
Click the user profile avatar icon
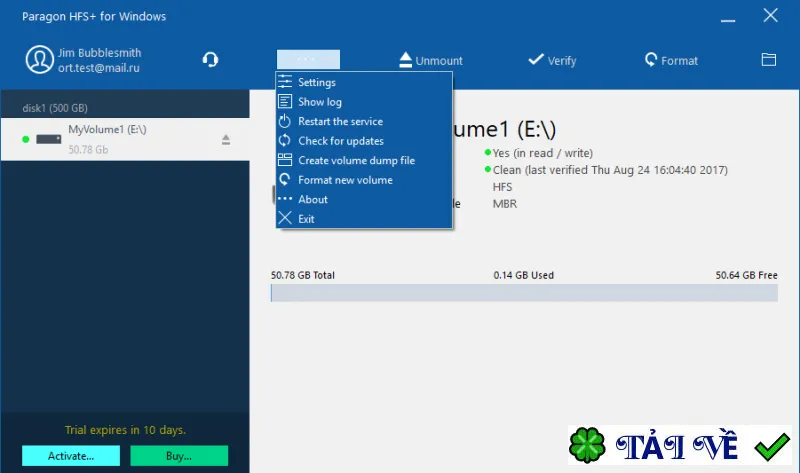point(39,59)
